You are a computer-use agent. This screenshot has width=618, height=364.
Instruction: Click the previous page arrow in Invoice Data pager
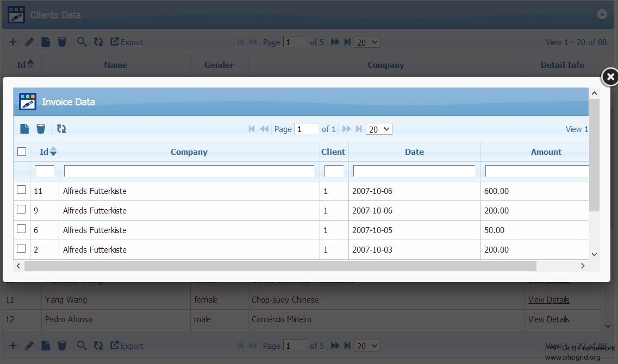[x=264, y=129]
